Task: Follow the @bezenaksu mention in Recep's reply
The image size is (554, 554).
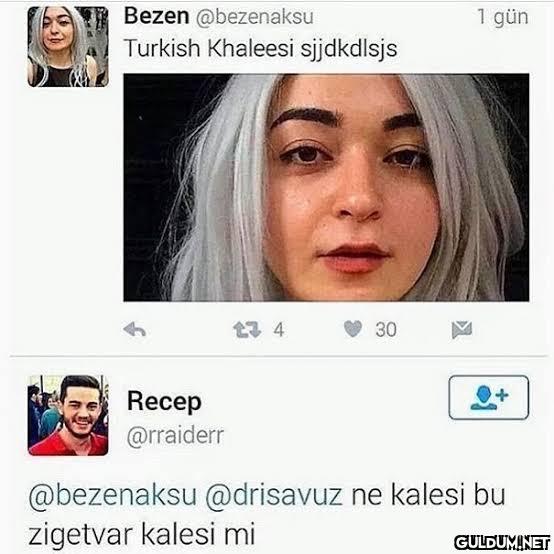Action: click(112, 495)
